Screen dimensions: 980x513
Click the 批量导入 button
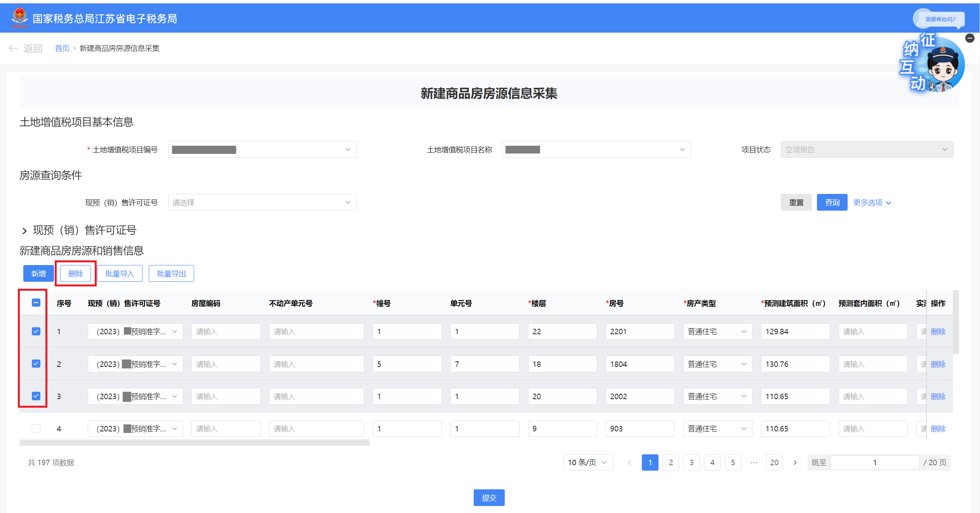[x=120, y=274]
